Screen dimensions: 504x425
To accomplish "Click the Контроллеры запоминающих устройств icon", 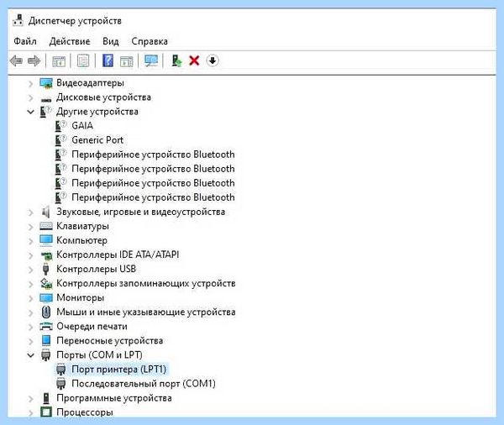I will tap(46, 283).
